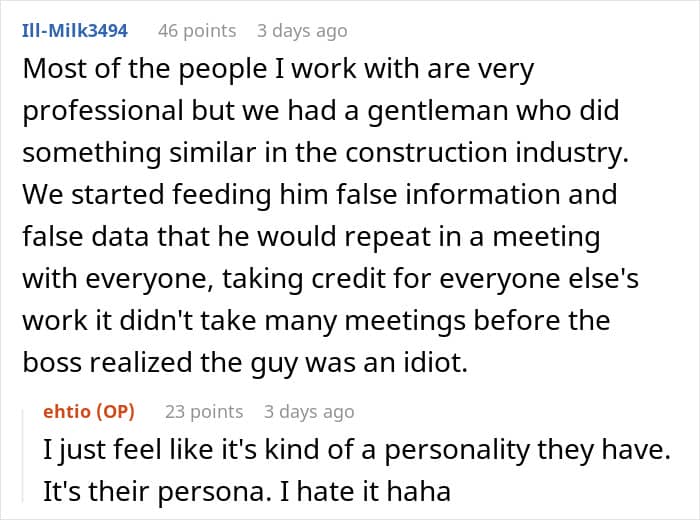
Task: Click the sentence "boss realized the guy was an idiot."
Action: tap(245, 362)
